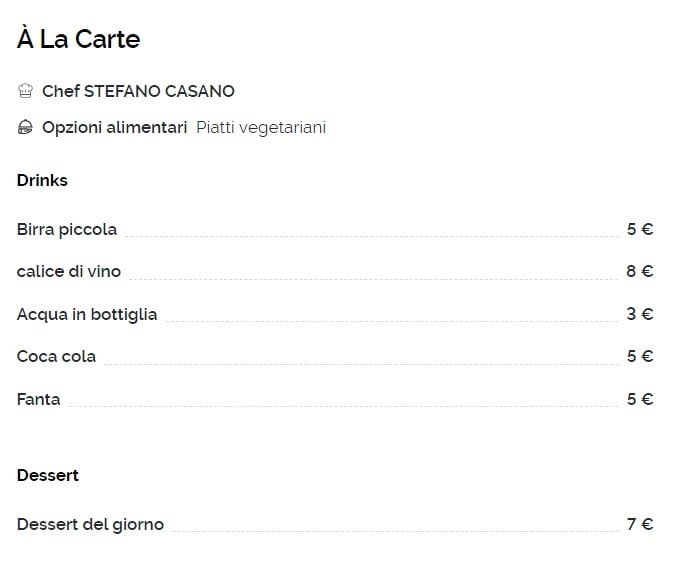Click Opzioni alimentari label
This screenshot has height=567, width=685.
click(x=114, y=128)
